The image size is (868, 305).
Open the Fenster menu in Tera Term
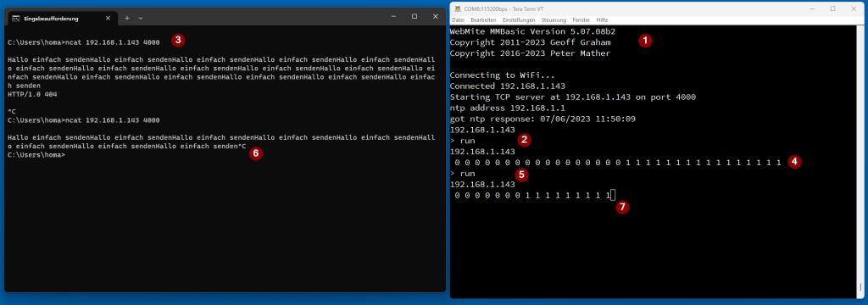pos(581,20)
